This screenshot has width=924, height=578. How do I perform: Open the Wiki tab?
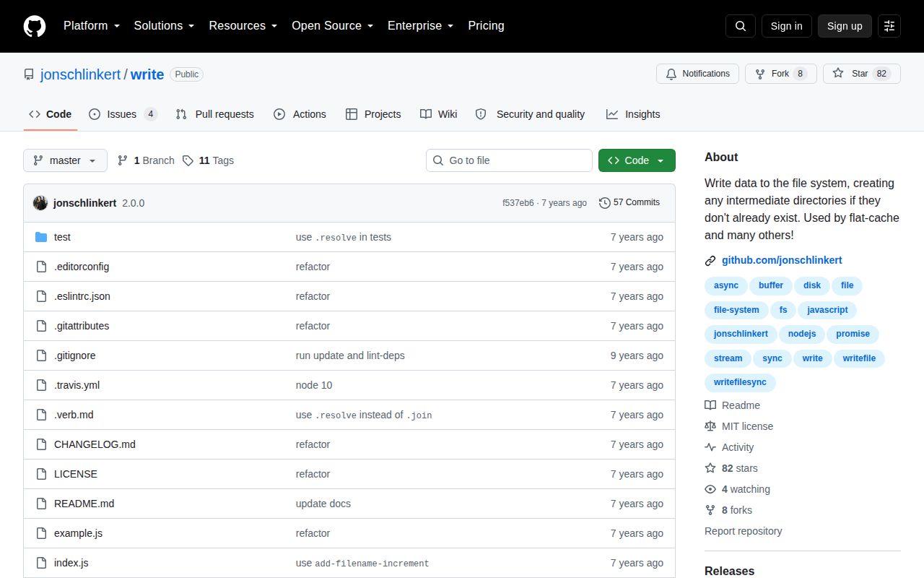tap(439, 114)
